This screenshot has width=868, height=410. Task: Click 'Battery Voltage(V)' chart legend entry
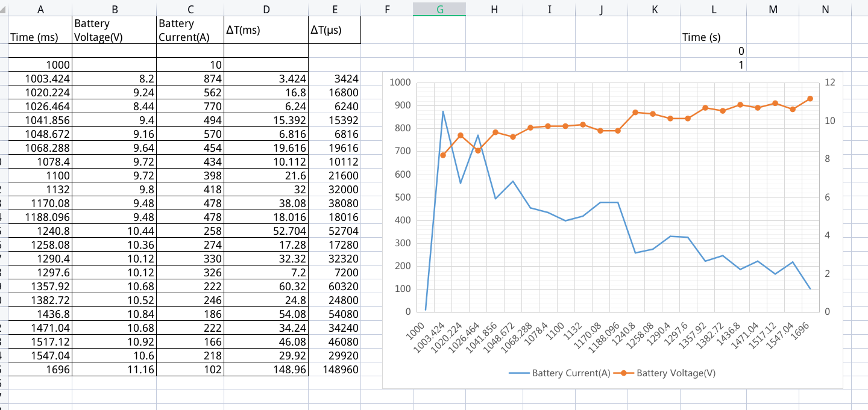coord(664,373)
